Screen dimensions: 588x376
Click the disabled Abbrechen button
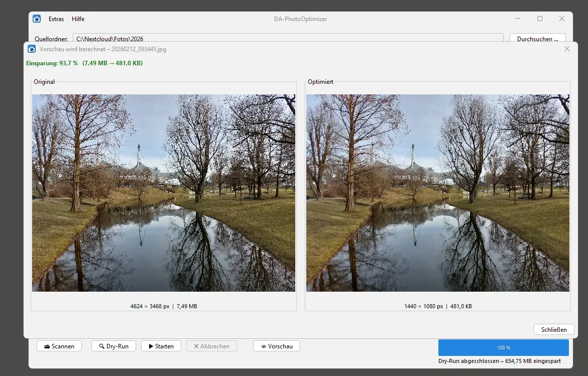coord(211,346)
